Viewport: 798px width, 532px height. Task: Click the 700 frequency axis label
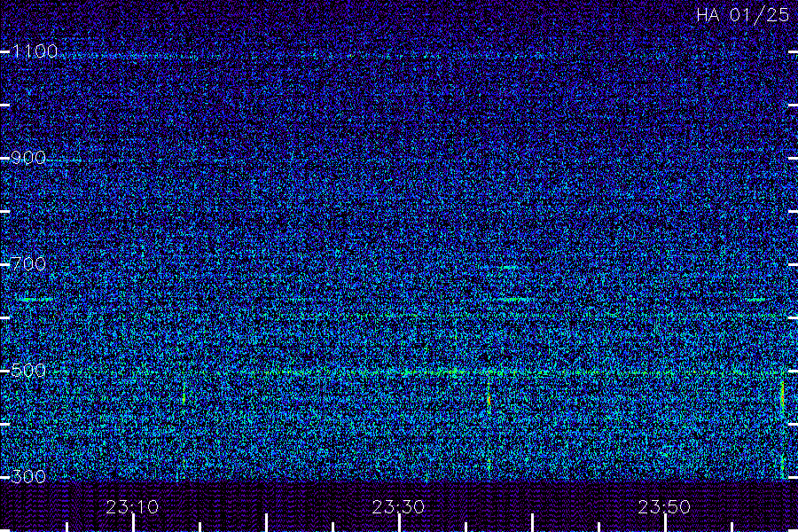coord(28,263)
